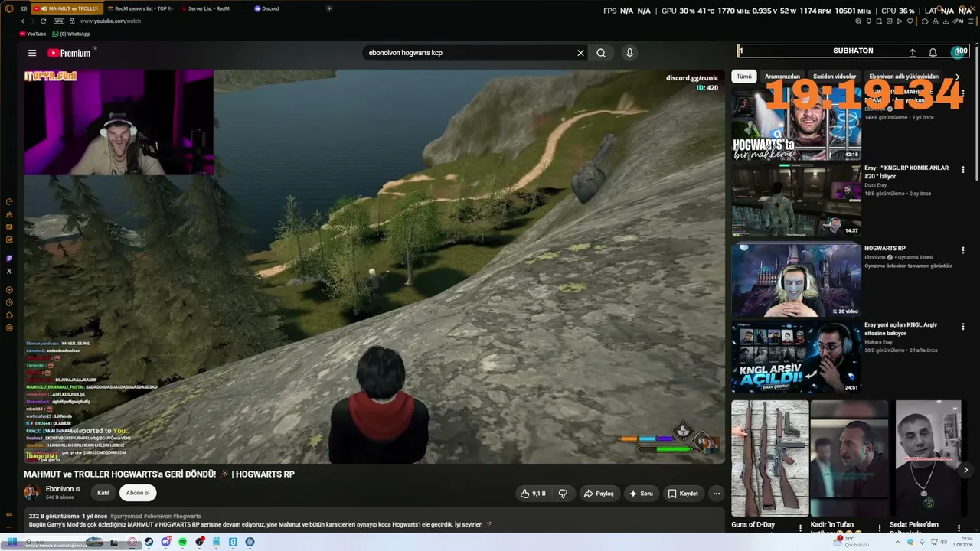Open the Eray KNGL RP KOMİK ANLAR thumbnail
This screenshot has height=551, width=980.
[796, 200]
